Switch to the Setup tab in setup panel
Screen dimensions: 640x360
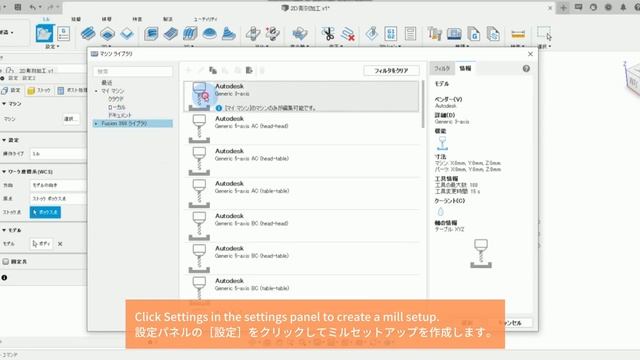pos(11,90)
